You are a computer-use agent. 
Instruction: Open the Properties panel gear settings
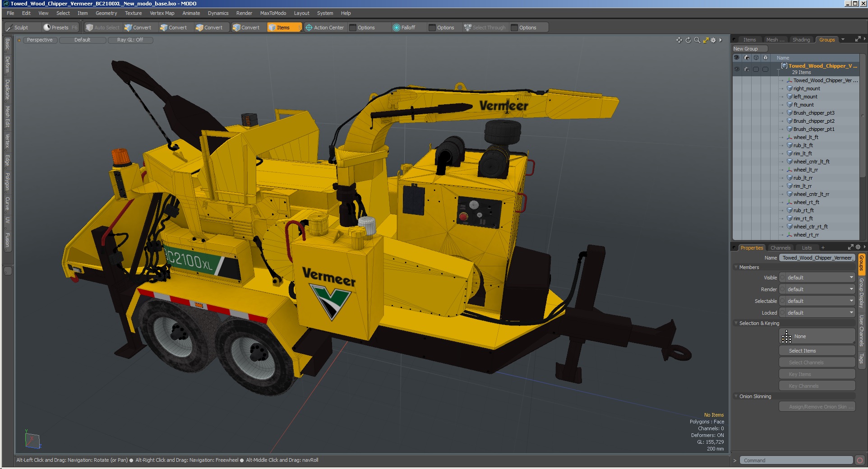(858, 247)
